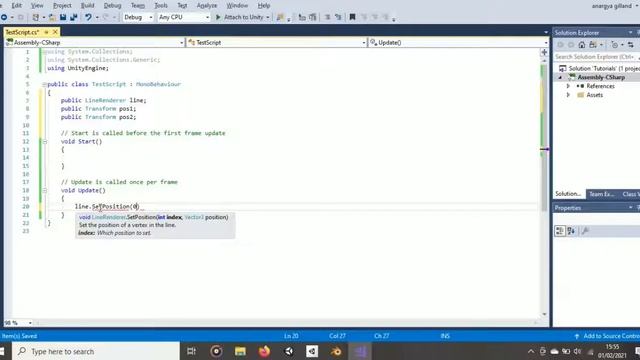Click the Property Pages wrench icon
Viewport: 640px width, 360px height.
[x=585, y=231]
